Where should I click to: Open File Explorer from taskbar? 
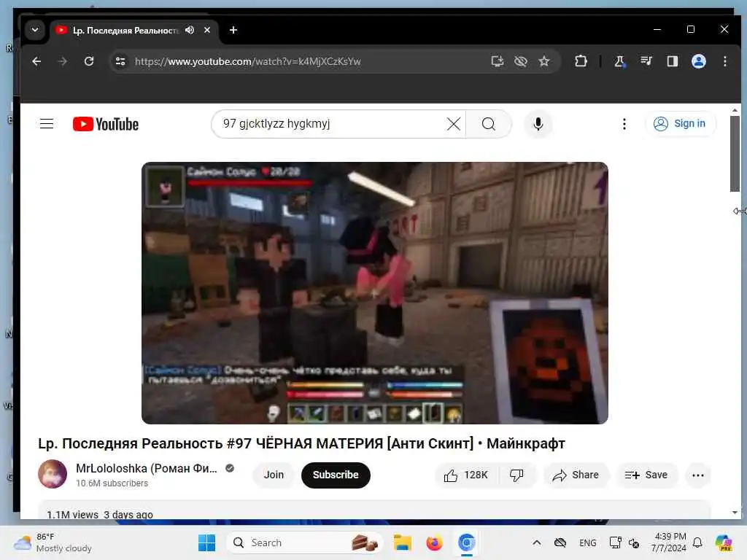(x=403, y=542)
